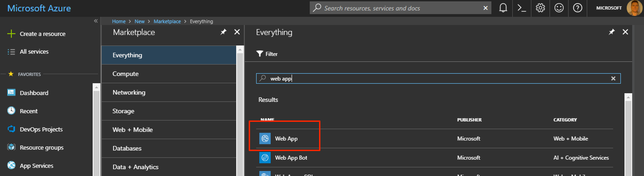Open the notifications bell icon
Image resolution: width=644 pixels, height=176 pixels.
(x=503, y=8)
